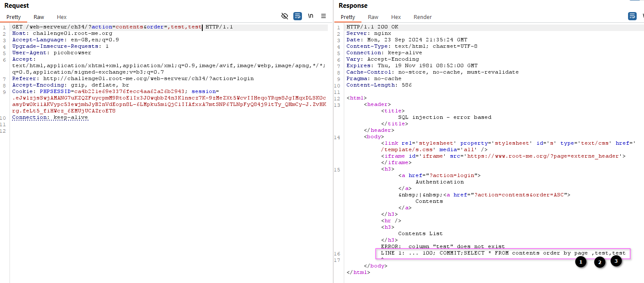644x283 pixels.
Task: Toggle hidden non-printable characters eye icon in Request
Action: (285, 16)
